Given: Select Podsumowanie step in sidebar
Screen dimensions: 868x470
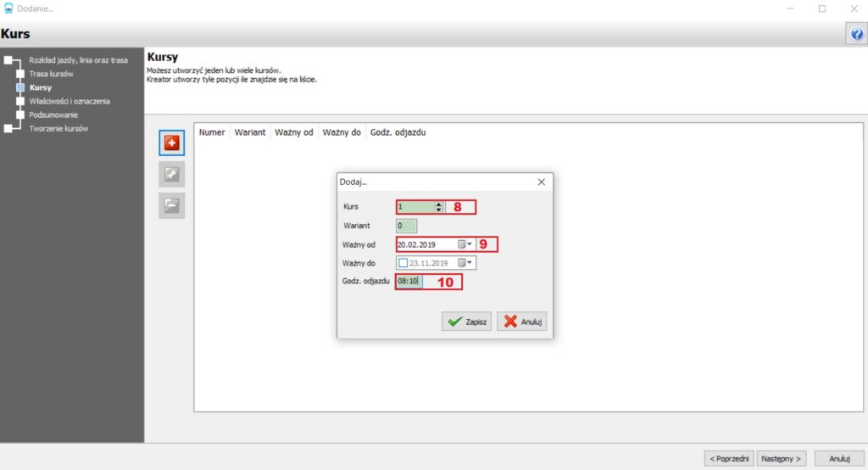Looking at the screenshot, I should point(53,115).
